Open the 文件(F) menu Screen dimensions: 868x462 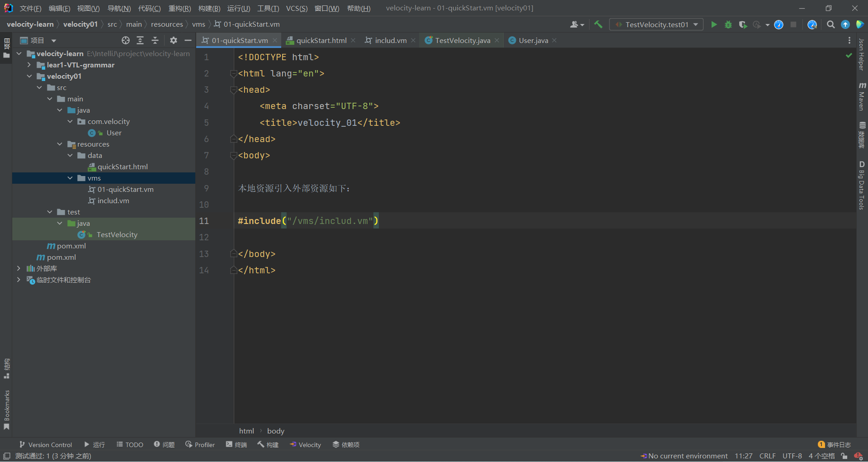(30, 8)
